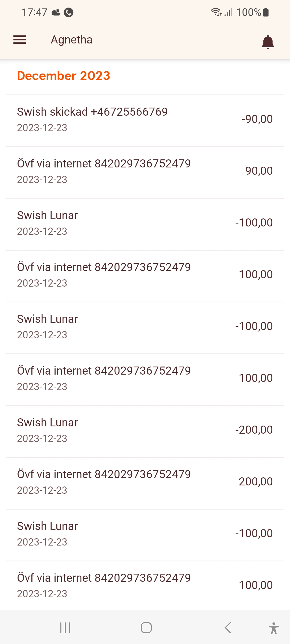Tap the accessibility figure icon
290x644 pixels.
[273, 628]
